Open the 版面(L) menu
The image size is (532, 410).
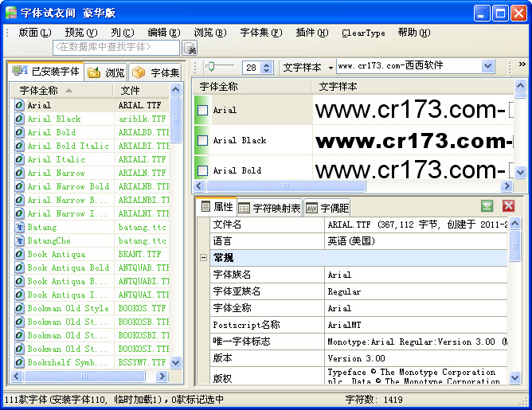coord(34,33)
